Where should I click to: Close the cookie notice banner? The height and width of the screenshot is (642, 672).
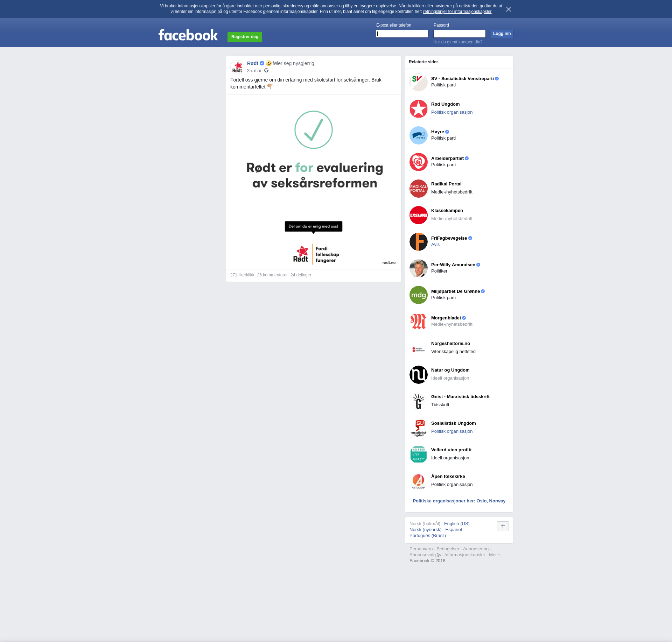509,9
